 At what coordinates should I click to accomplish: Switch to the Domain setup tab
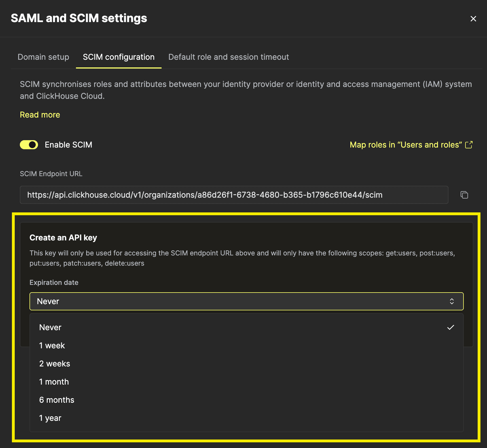tap(43, 57)
